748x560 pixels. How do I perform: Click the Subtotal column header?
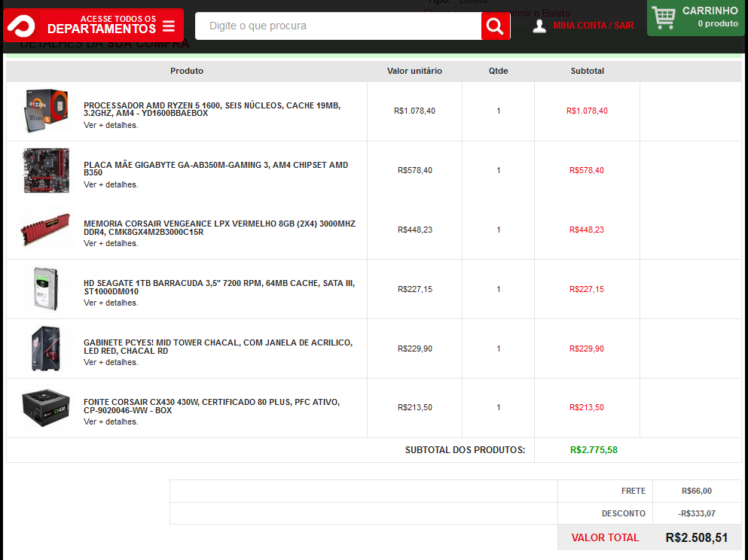pos(588,71)
